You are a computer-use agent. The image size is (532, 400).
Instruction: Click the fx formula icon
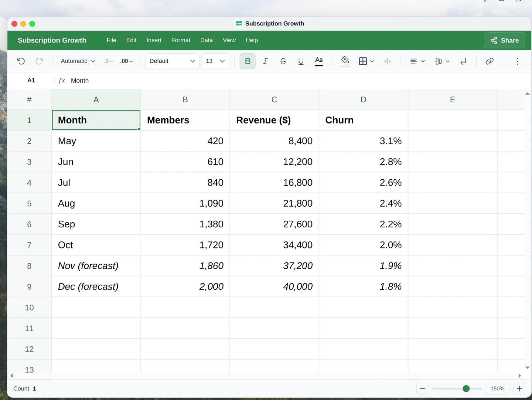coord(62,81)
